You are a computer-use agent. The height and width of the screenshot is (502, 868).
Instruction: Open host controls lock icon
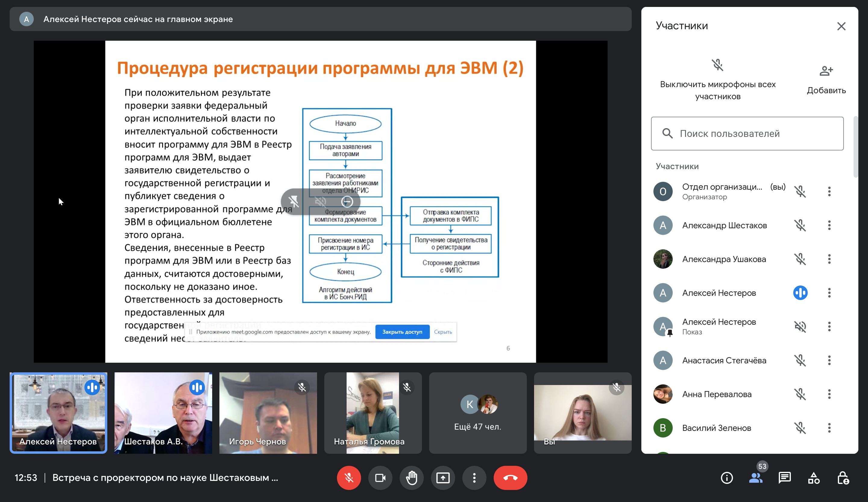843,478
